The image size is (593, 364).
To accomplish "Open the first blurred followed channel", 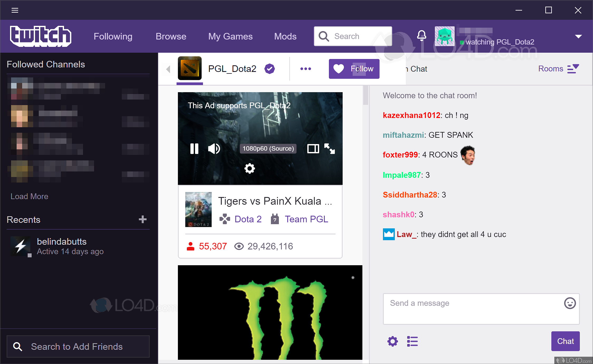I will pyautogui.click(x=78, y=88).
